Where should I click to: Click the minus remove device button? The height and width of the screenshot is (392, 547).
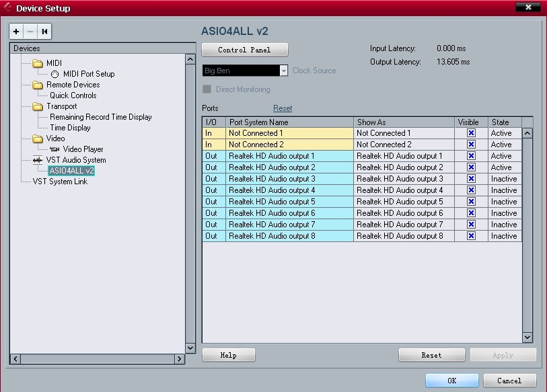(30, 32)
